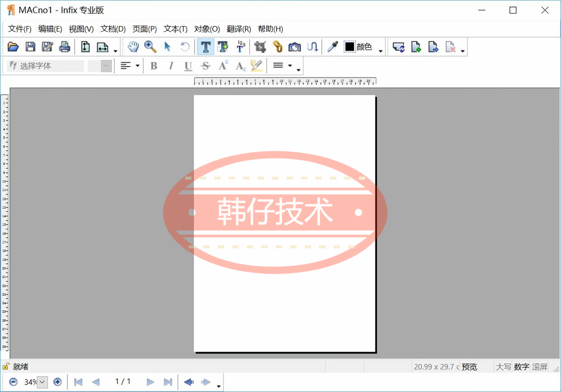Click the replace pages icon
The width and height of the screenshot is (561, 392).
[399, 46]
